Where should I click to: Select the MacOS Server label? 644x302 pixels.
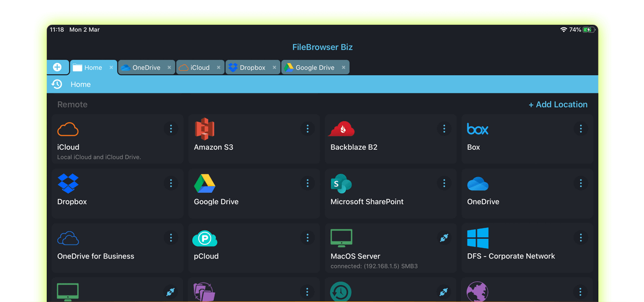(356, 256)
